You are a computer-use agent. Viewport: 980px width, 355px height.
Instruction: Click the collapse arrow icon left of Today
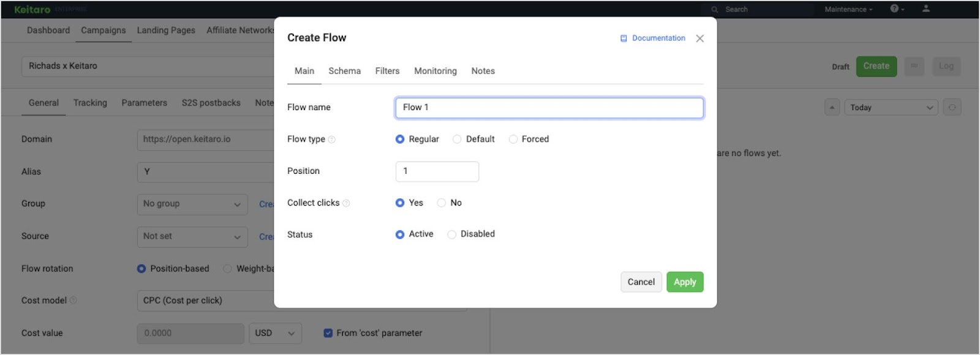click(x=832, y=107)
